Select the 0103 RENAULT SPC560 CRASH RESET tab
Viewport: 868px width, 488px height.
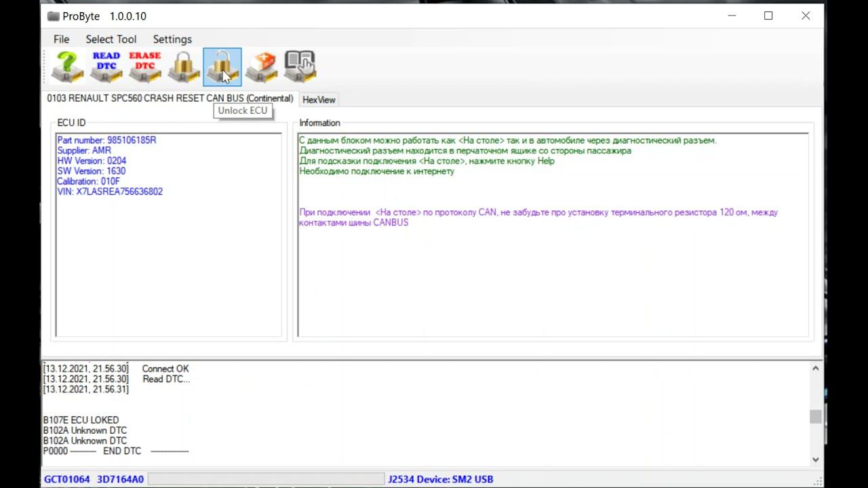point(170,98)
